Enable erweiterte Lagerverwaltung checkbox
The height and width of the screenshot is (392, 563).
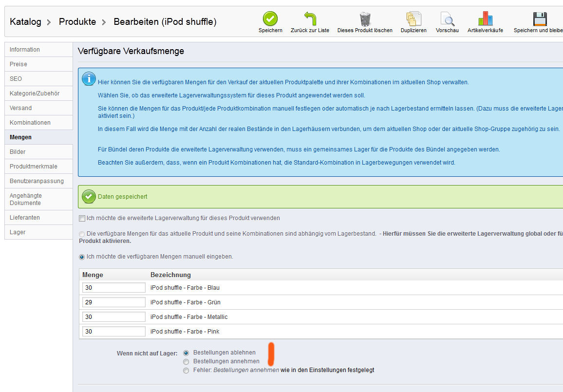(82, 218)
